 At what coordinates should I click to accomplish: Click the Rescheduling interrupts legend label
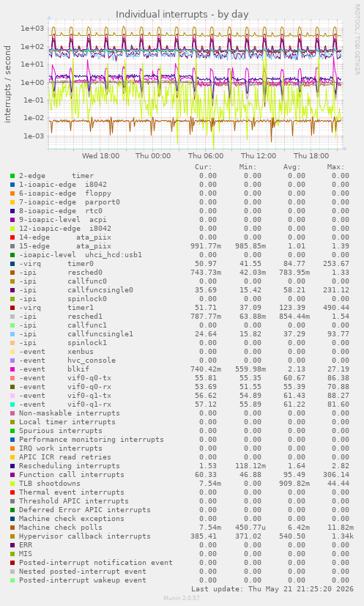click(x=70, y=466)
